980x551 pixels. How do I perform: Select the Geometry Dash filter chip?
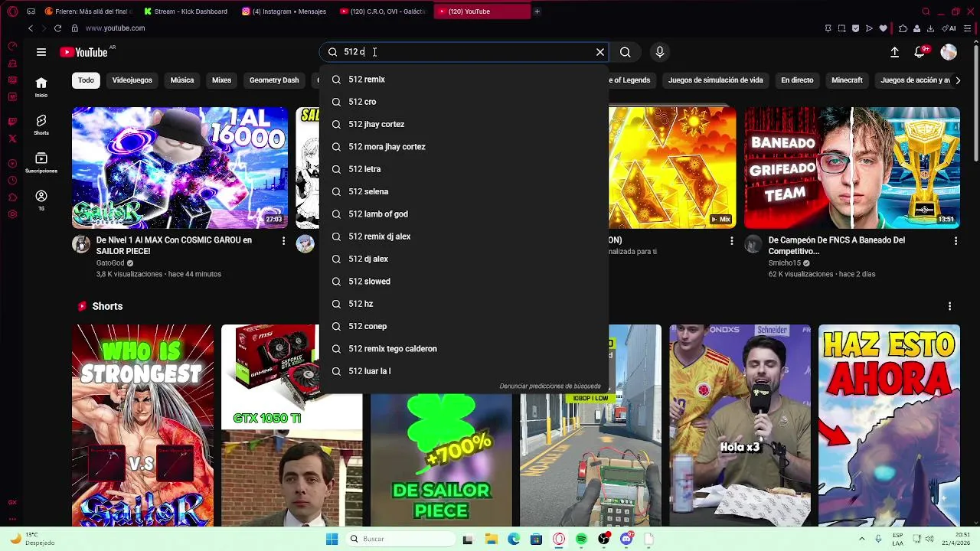point(273,80)
